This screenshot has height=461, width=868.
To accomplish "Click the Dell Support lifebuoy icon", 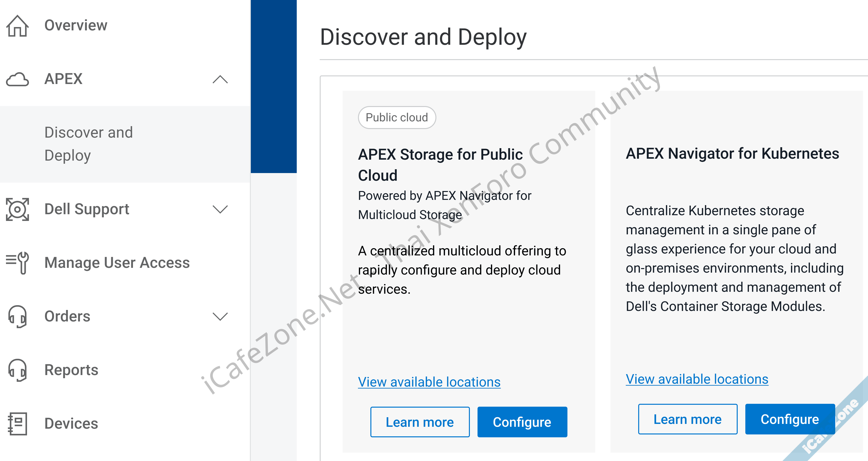I will (17, 209).
